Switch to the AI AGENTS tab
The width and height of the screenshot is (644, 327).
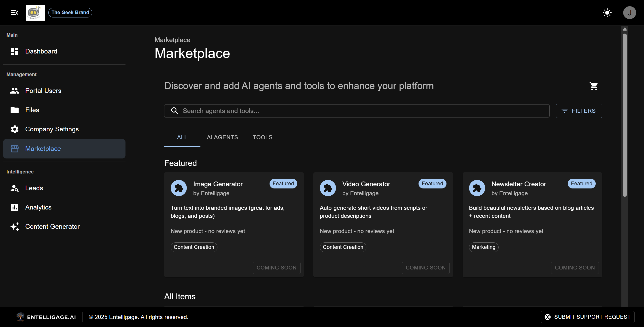222,137
